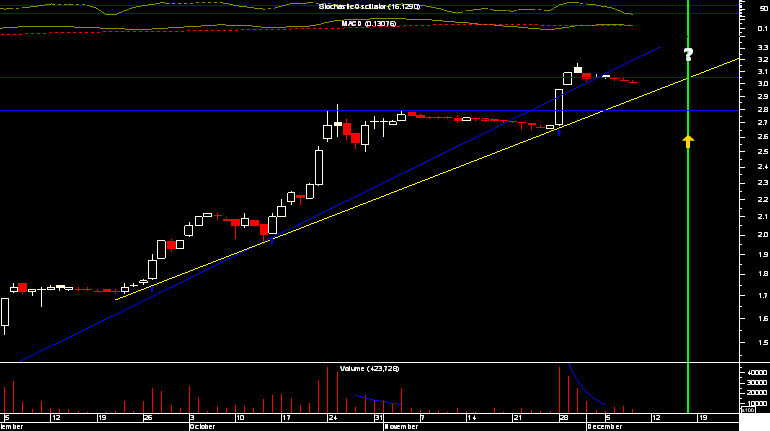The height and width of the screenshot is (431, 770).
Task: Select the blue rising diagonal trendline
Action: pyautogui.click(x=339, y=204)
